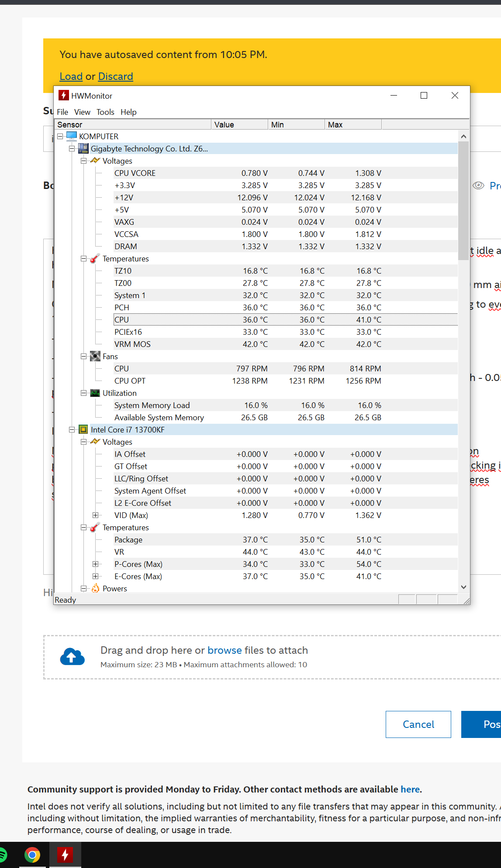This screenshot has width=501, height=868.
Task: Click the cloud upload icon
Action: click(73, 657)
